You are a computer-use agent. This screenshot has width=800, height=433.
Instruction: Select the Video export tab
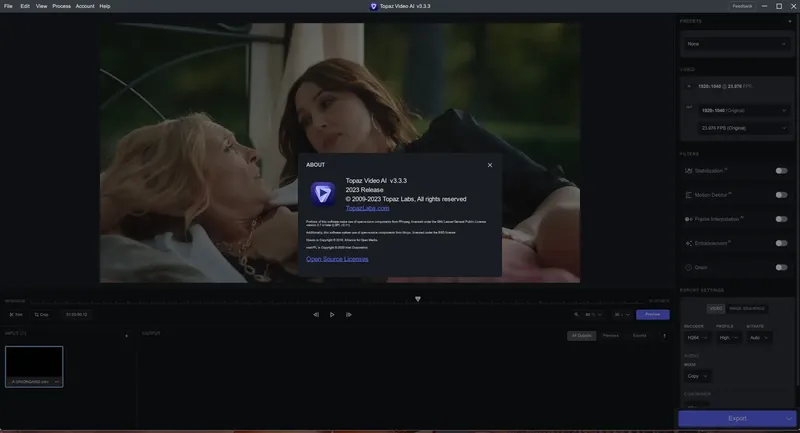coord(716,309)
